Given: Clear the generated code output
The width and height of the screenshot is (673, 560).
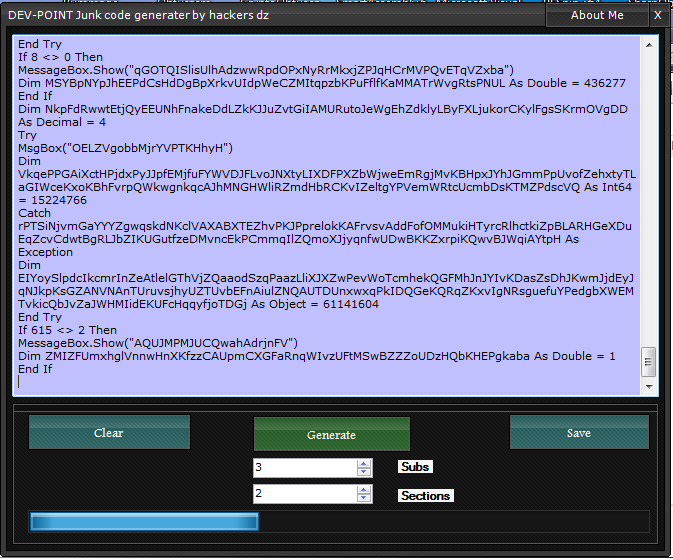Looking at the screenshot, I should click(108, 433).
